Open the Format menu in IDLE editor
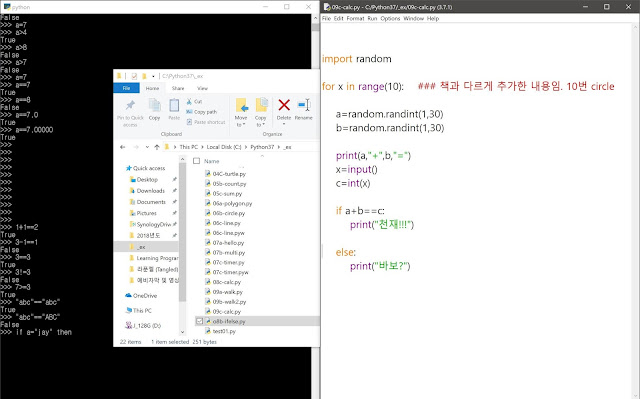The image size is (640, 399). coord(355,18)
